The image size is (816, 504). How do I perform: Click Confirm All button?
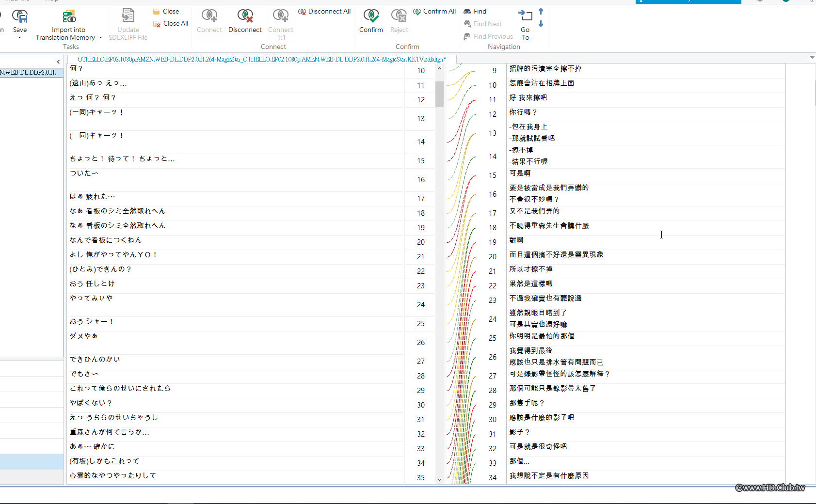pos(434,11)
